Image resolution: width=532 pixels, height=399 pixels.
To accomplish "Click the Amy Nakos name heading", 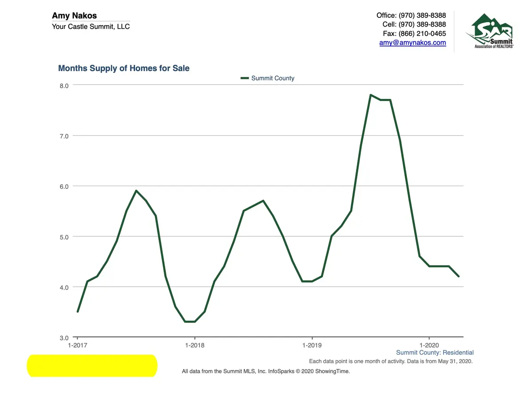I will [x=74, y=16].
